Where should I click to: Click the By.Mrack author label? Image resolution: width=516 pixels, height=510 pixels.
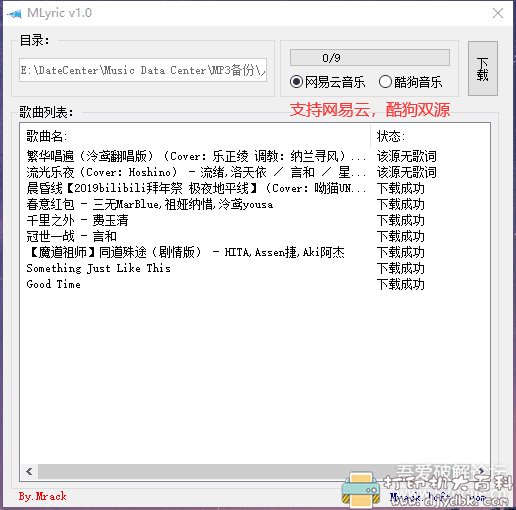point(43,496)
